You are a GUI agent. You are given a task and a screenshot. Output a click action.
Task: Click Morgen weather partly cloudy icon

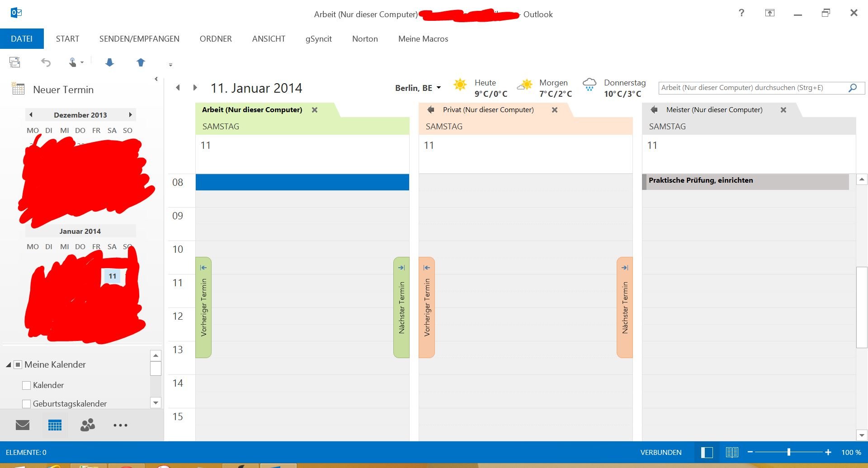(525, 85)
